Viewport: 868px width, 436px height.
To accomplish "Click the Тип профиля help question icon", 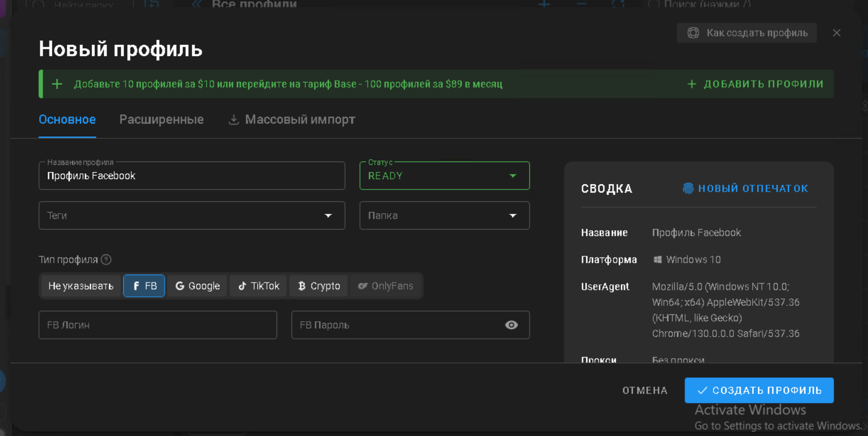I will pos(106,260).
